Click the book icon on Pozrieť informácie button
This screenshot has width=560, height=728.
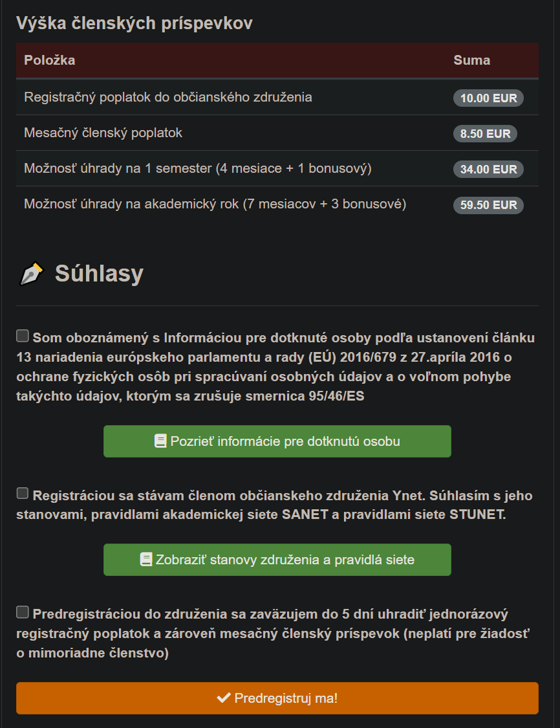(160, 441)
